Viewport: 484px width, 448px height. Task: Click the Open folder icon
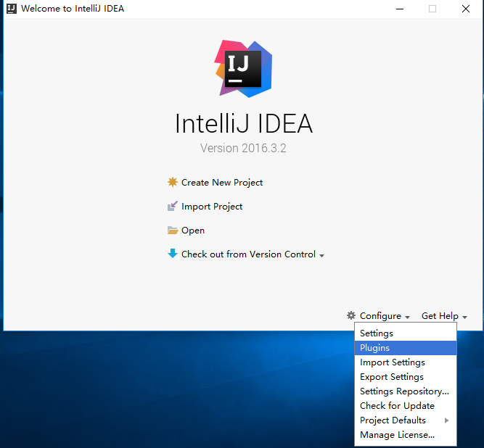pyautogui.click(x=173, y=230)
